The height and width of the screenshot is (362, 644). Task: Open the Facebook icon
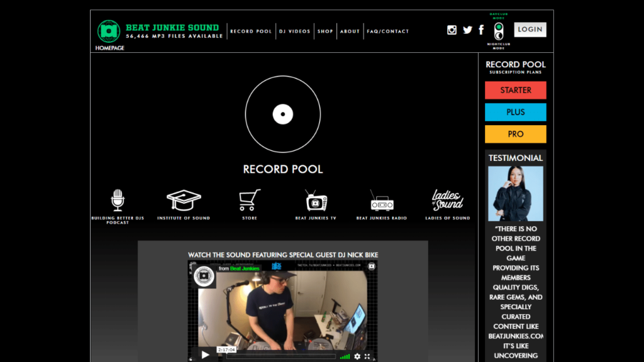tap(481, 30)
